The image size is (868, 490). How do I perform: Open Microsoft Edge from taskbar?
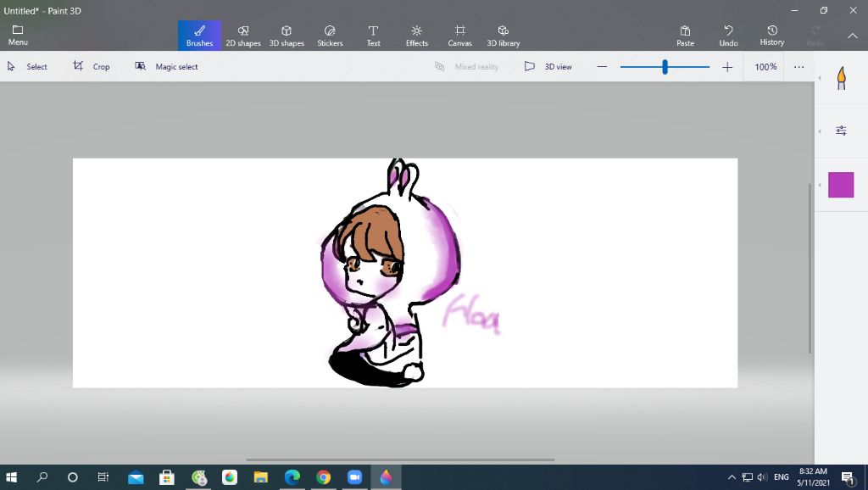click(292, 476)
